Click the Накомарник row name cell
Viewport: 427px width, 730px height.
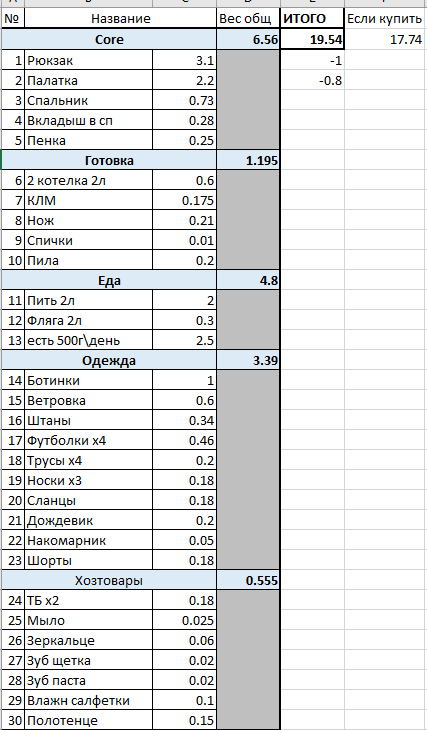coord(88,541)
